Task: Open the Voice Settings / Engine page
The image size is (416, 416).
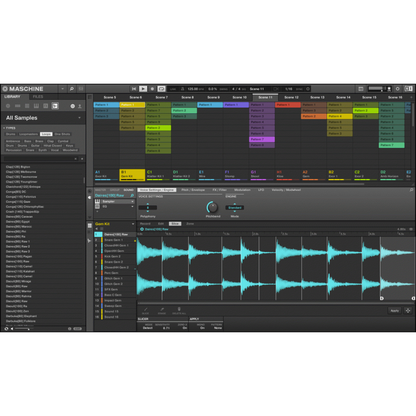Action: [x=157, y=190]
